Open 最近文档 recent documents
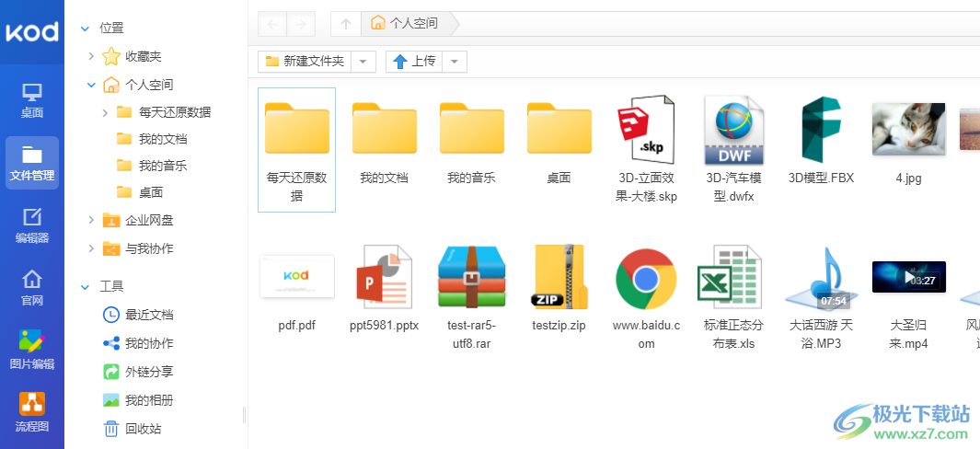This screenshot has height=449, width=980. click(137, 315)
